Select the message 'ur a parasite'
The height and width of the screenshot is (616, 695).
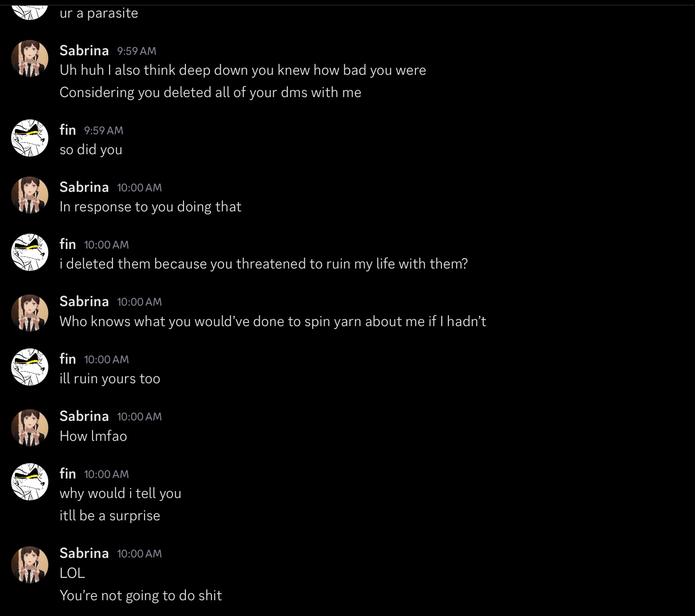pyautogui.click(x=98, y=13)
